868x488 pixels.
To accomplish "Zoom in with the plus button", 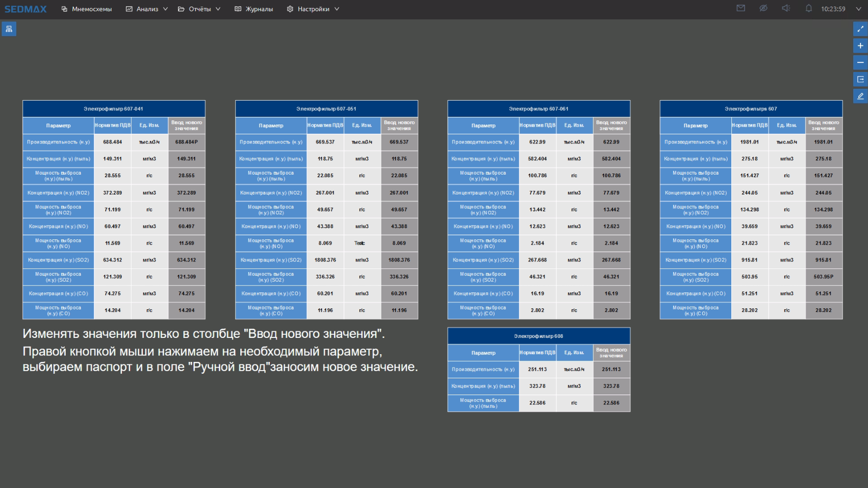I will [860, 46].
